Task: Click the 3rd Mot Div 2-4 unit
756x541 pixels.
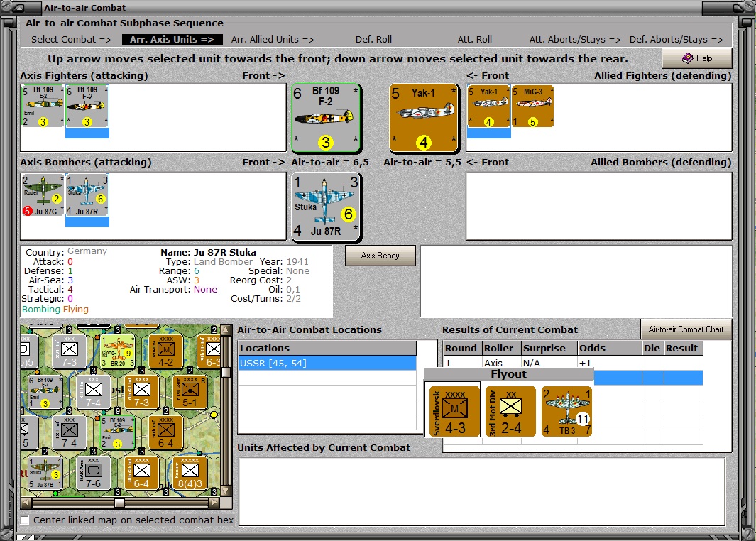Action: point(510,411)
